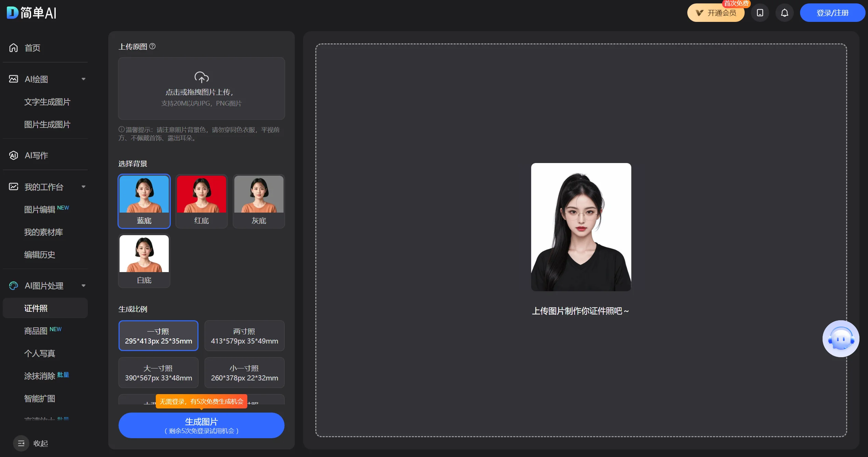The height and width of the screenshot is (457, 868).
Task: Collapse the AI图片处理 section arrow
Action: click(83, 285)
